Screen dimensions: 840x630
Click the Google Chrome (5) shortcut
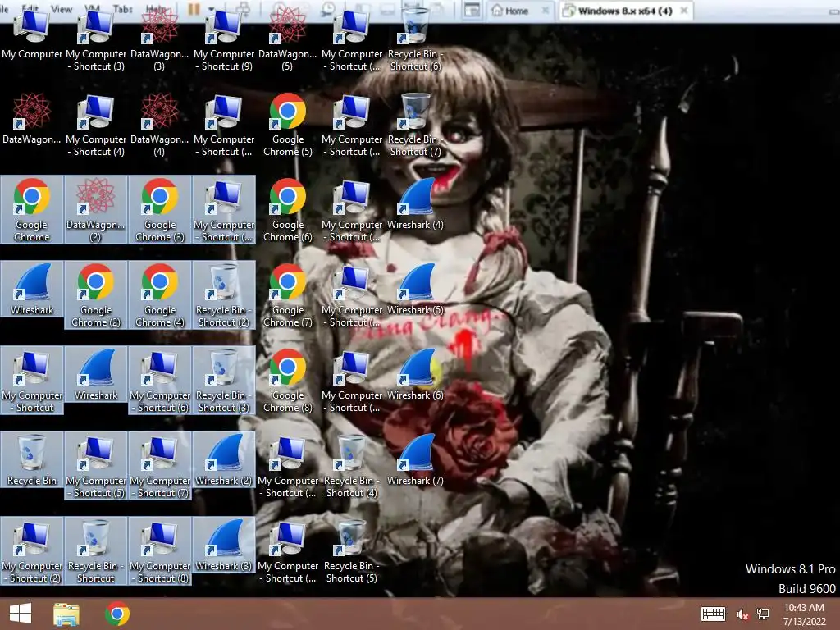click(288, 126)
